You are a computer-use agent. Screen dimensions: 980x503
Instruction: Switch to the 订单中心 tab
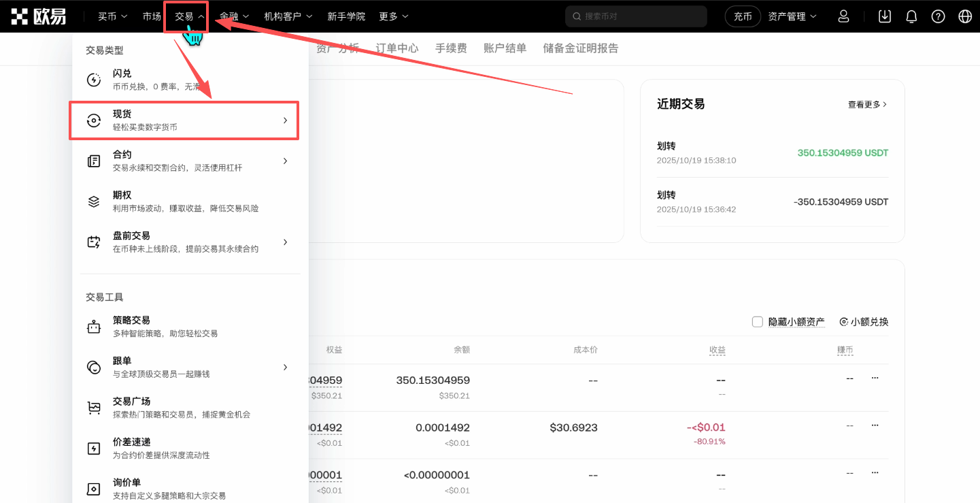[x=398, y=48]
